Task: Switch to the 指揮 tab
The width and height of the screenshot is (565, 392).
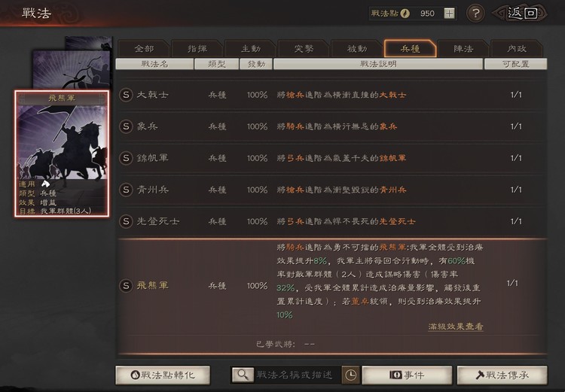Action: click(x=197, y=49)
